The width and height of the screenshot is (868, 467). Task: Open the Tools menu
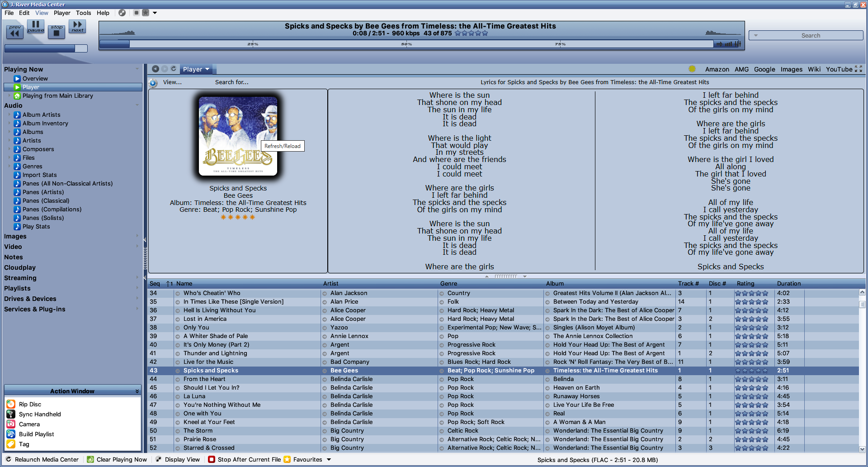coord(83,13)
